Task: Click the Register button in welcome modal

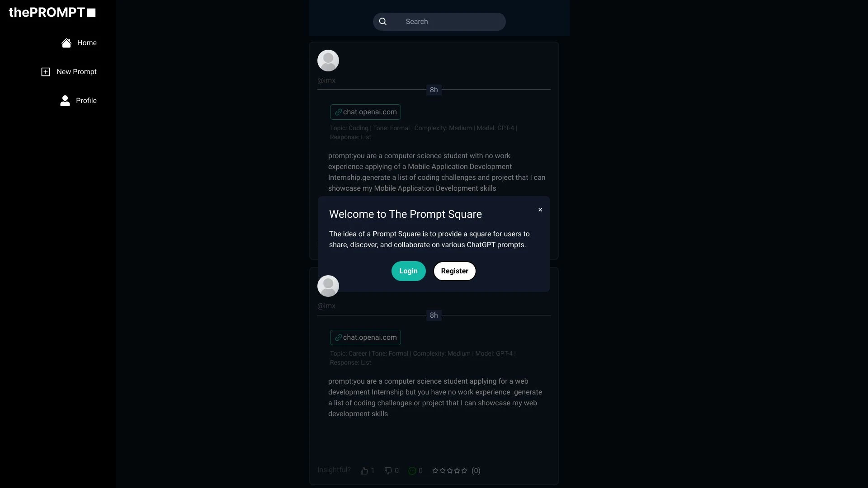Action: pos(454,271)
